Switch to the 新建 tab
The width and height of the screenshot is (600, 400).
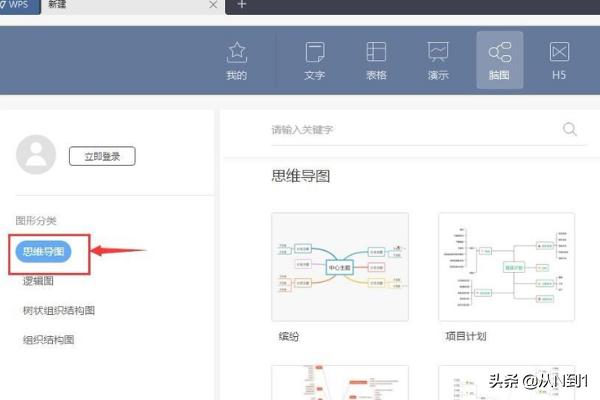tap(132, 5)
